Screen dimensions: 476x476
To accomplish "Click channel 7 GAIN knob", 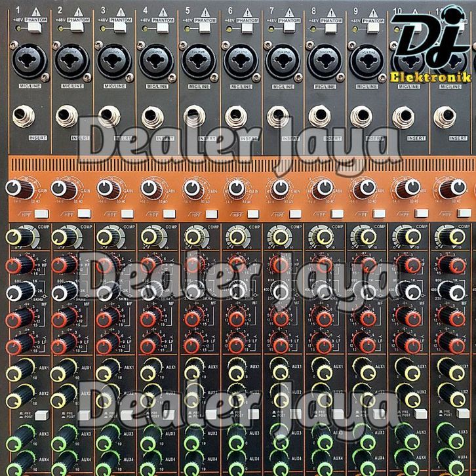I will coord(280,189).
